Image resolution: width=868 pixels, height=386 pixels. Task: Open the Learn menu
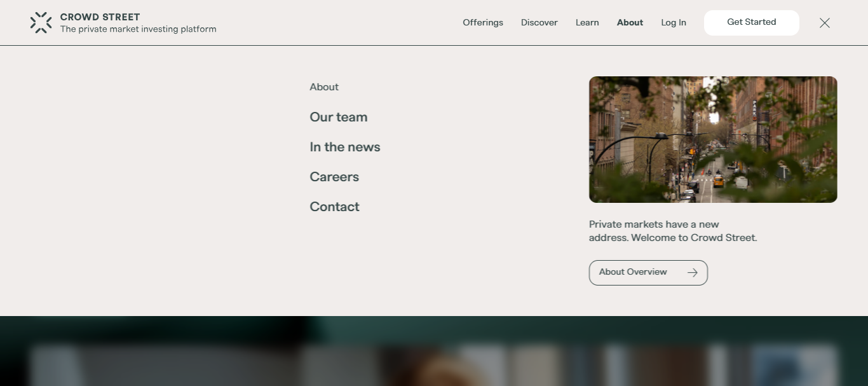click(587, 23)
